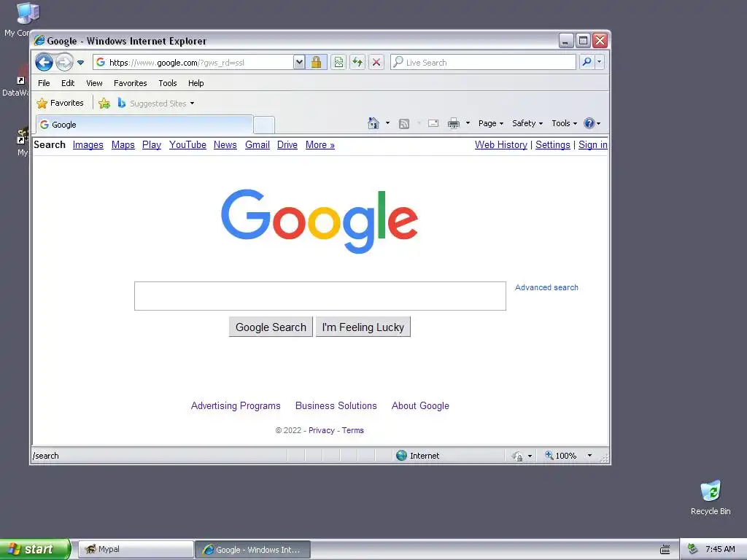Open the Recycle Bin desktop icon
Viewport: 747px width, 560px height.
point(711,497)
